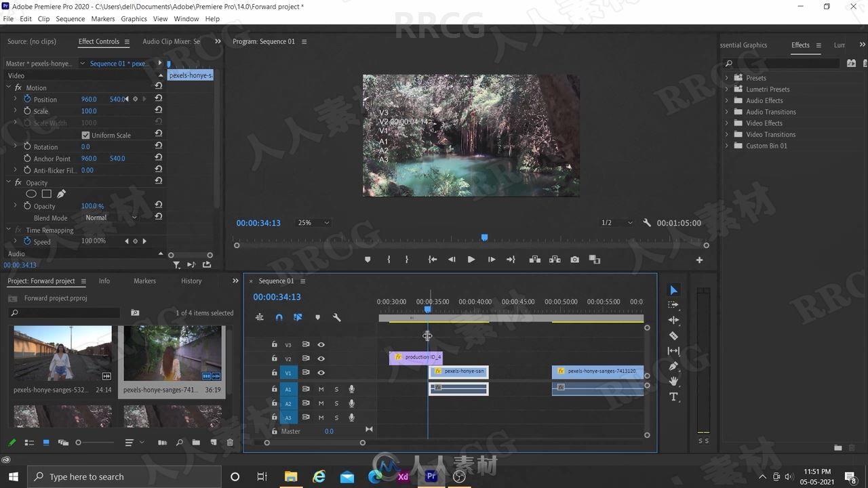Step forward one frame
The image size is (868, 488).
click(x=492, y=260)
